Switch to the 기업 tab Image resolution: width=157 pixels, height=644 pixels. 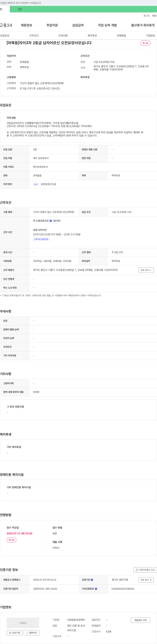pos(19,9)
